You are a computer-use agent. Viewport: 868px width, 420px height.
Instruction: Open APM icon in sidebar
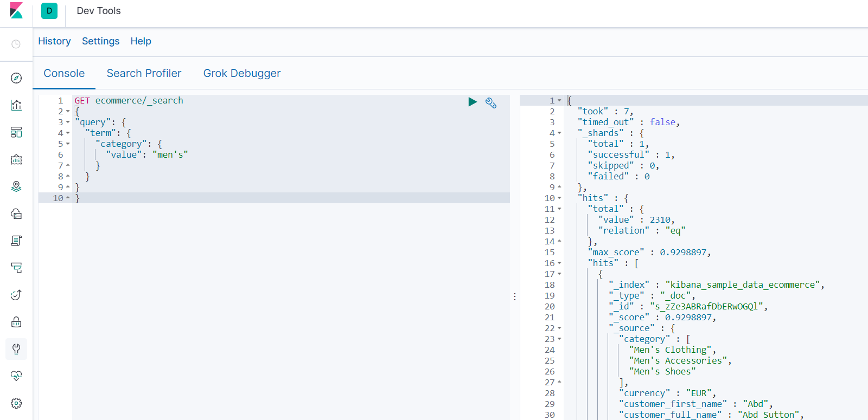coord(16,268)
